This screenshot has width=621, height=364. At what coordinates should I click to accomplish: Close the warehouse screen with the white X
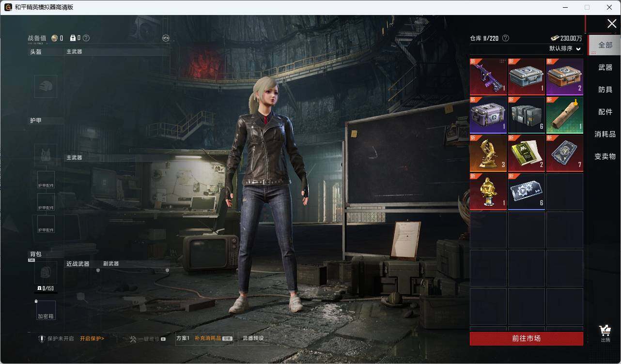pos(612,24)
